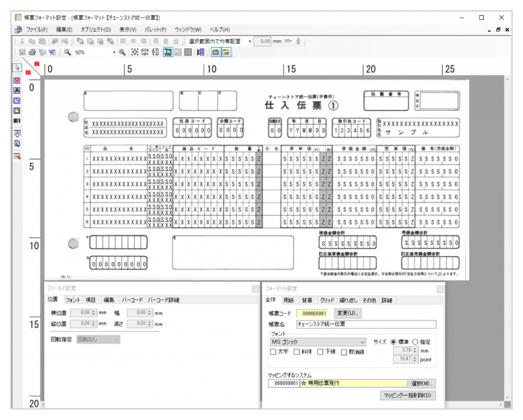The height and width of the screenshot is (420, 523).
Task: Click the 帳票名 text input field
Action: pos(366,324)
